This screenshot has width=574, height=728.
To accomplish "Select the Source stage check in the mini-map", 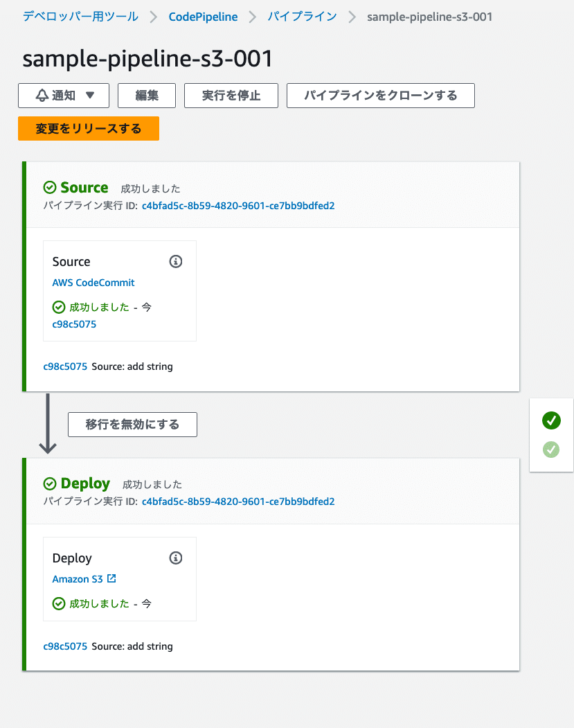I will [551, 420].
